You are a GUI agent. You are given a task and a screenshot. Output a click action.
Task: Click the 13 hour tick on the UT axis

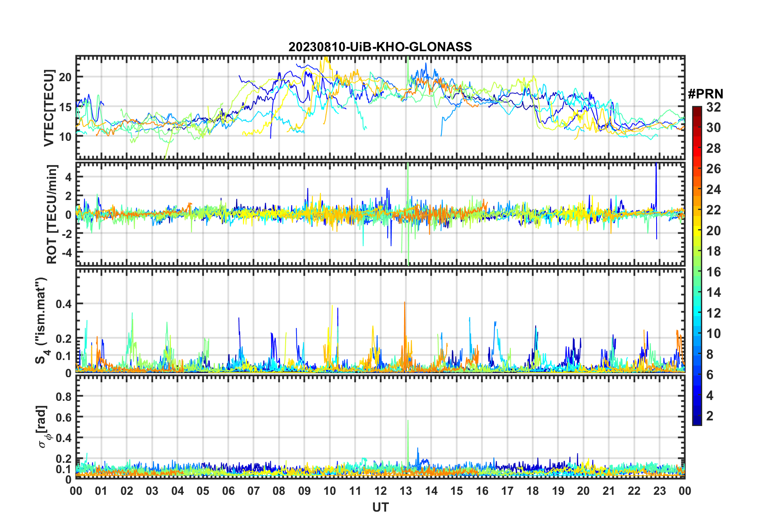[x=406, y=491]
